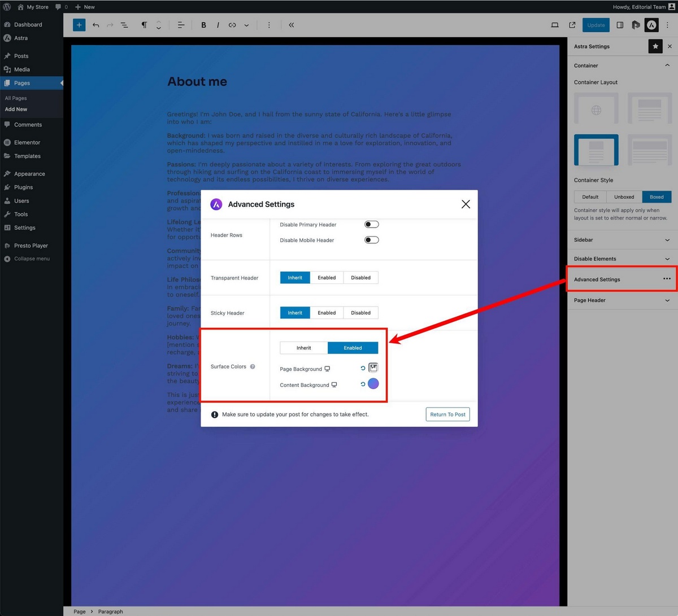Screen dimensions: 678x616
Task: Set Sticky Header to Enabled
Action: coord(327,313)
